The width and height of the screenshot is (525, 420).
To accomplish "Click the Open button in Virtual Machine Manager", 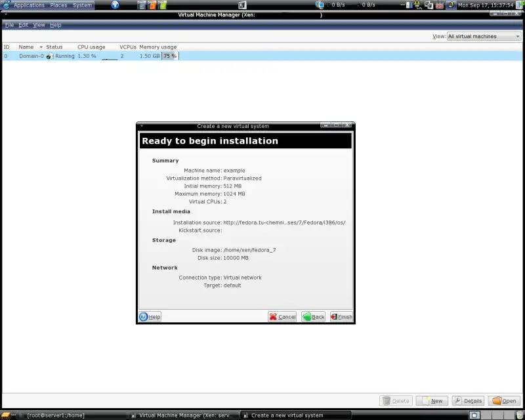I will pos(504,400).
